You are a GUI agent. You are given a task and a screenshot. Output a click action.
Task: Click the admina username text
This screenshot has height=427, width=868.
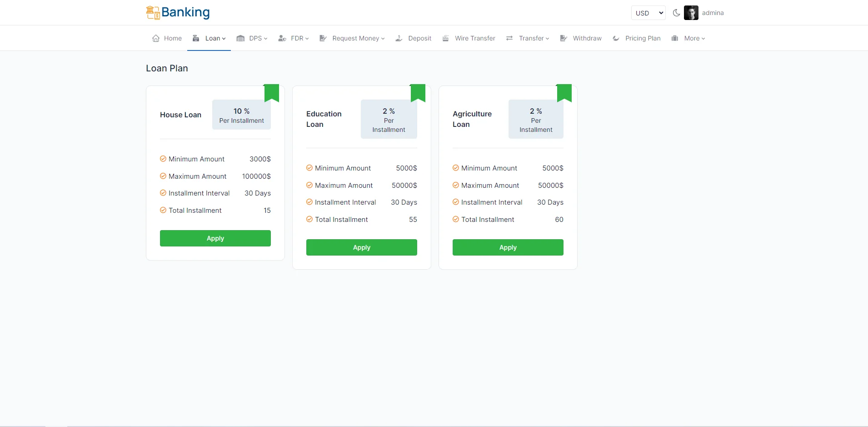tap(713, 13)
